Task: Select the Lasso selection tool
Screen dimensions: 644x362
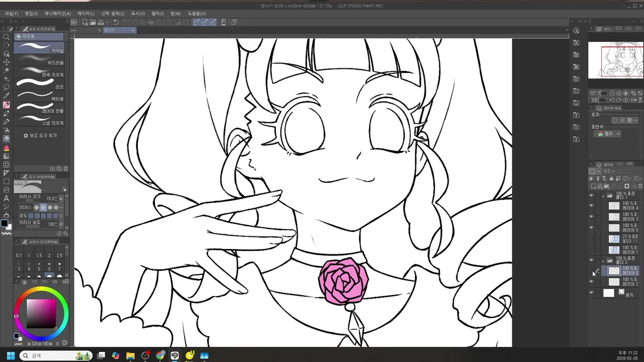Action: click(7, 87)
